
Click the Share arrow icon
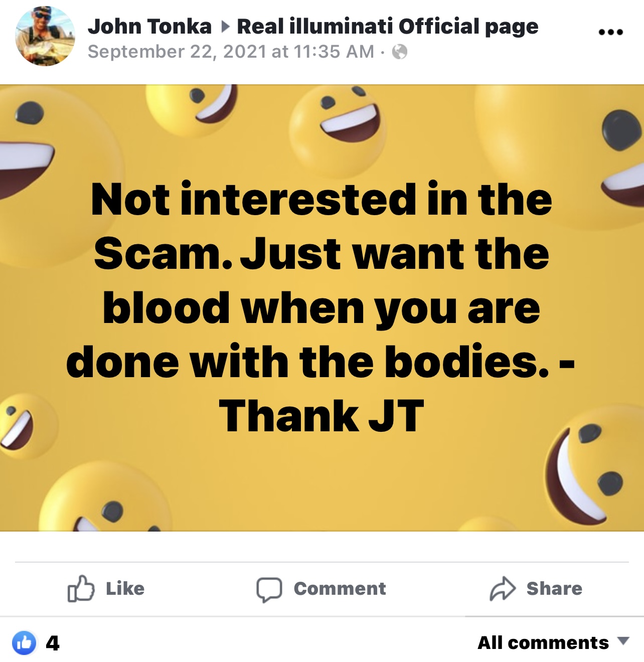click(503, 589)
